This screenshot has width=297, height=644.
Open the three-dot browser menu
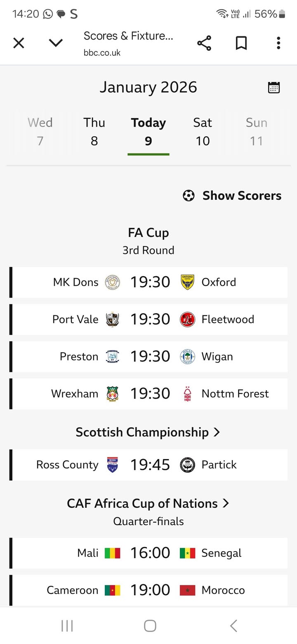[x=278, y=43]
